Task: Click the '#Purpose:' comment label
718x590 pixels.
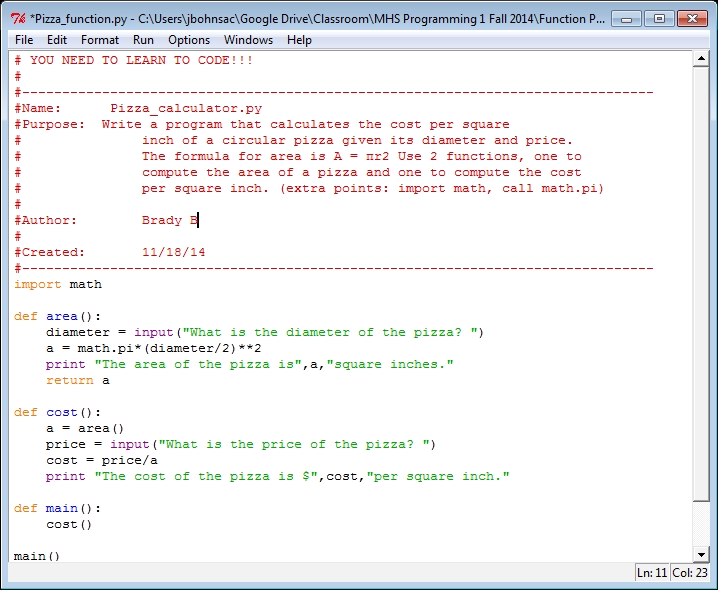Action: pyautogui.click(x=49, y=125)
